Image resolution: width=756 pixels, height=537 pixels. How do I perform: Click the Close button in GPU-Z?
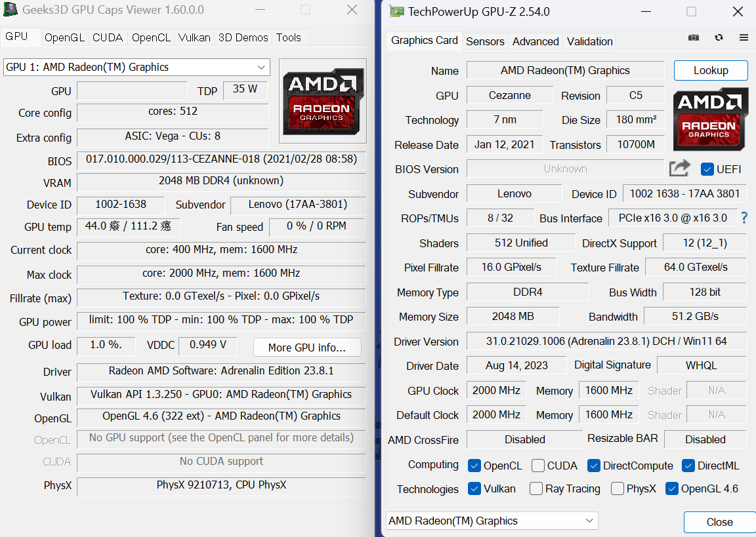[x=719, y=522]
